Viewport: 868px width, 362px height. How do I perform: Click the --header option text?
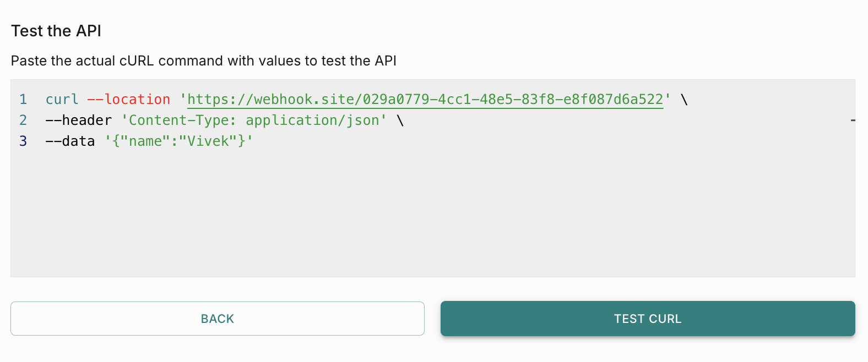tap(79, 120)
